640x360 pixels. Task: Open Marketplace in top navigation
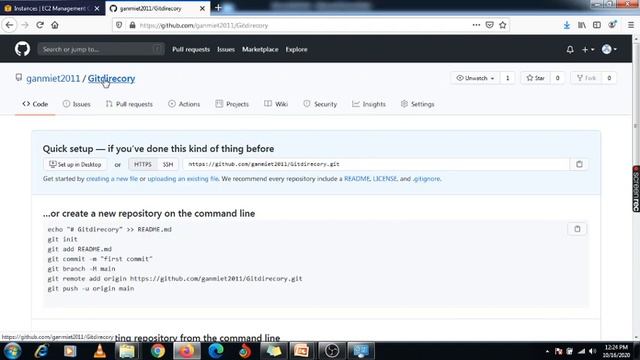click(x=260, y=49)
